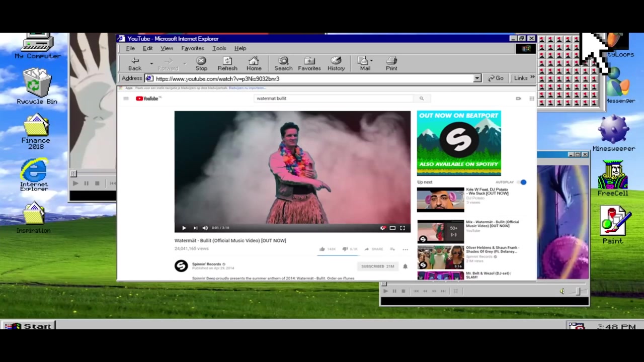Launch FreeCell from the desktop
The width and height of the screenshot is (644, 362).
613,178
